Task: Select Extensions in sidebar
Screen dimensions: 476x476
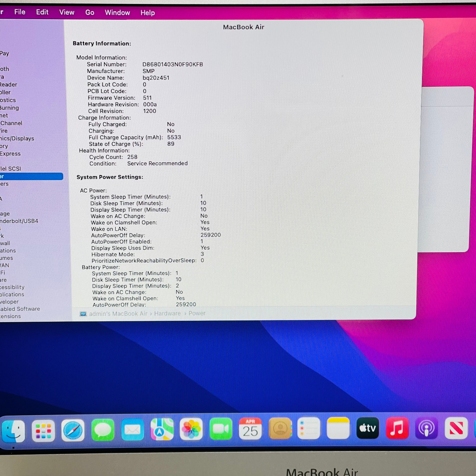Action: [x=10, y=316]
